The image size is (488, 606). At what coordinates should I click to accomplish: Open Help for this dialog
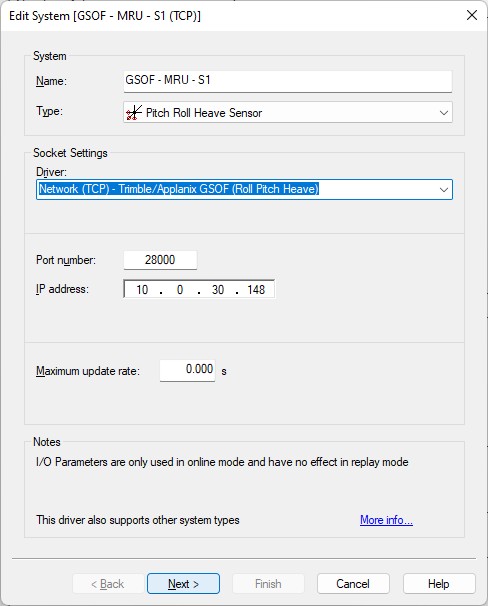click(439, 584)
